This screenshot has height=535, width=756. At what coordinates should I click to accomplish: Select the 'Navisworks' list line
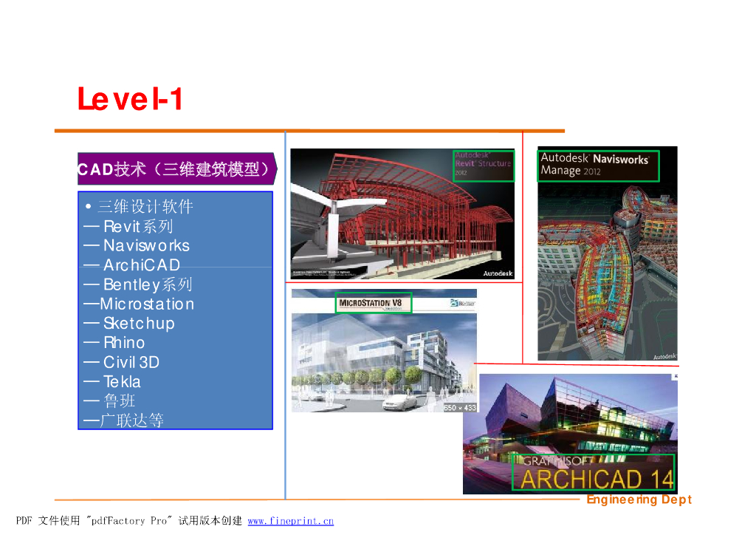click(137, 245)
